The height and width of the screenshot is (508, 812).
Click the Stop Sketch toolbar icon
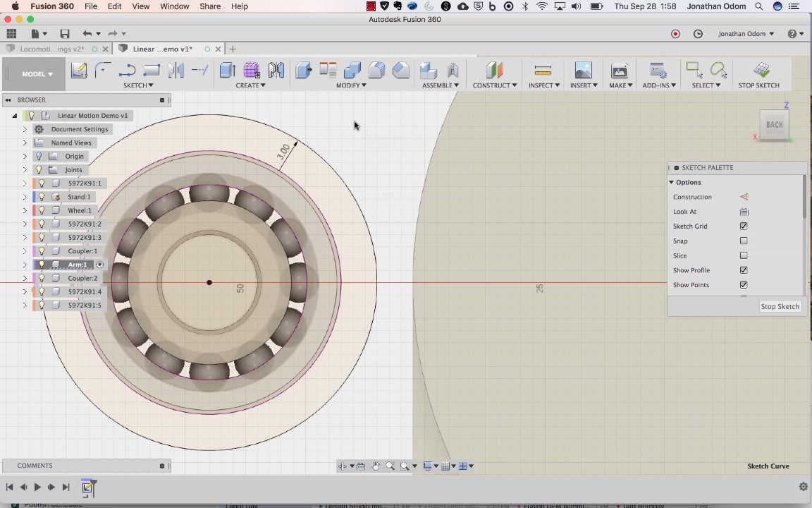pos(761,70)
